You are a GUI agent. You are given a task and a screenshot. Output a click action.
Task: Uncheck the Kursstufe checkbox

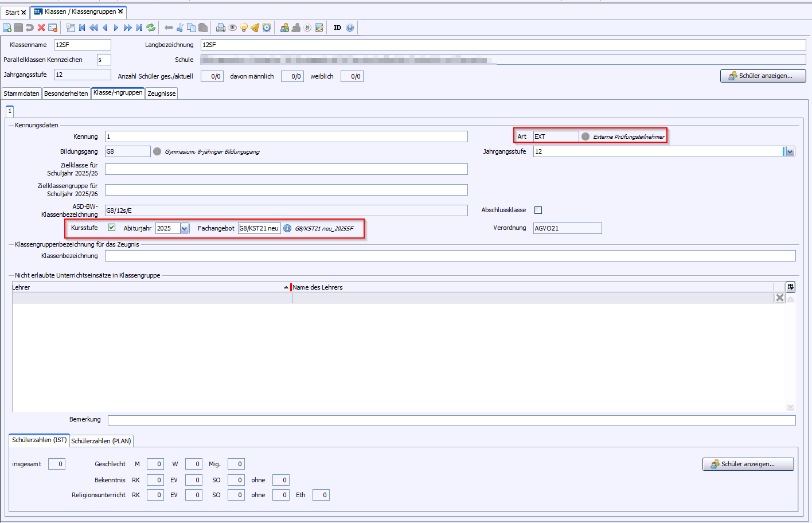[x=112, y=228]
